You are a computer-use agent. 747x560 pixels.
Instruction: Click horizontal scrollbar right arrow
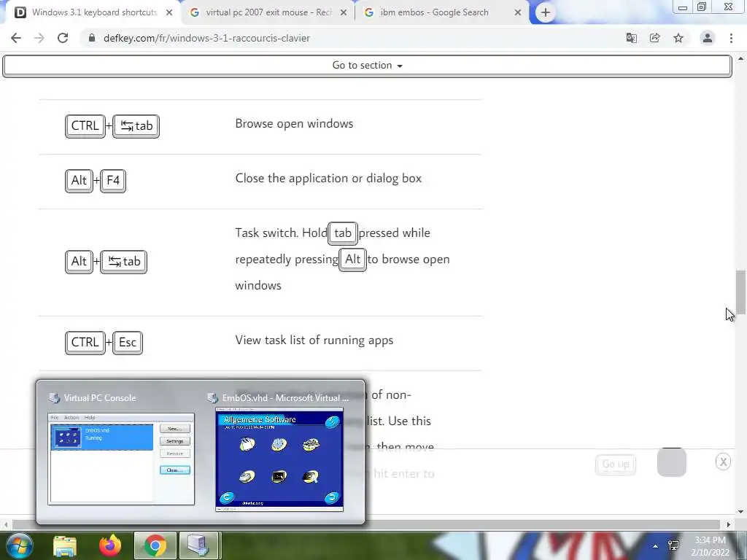point(729,524)
